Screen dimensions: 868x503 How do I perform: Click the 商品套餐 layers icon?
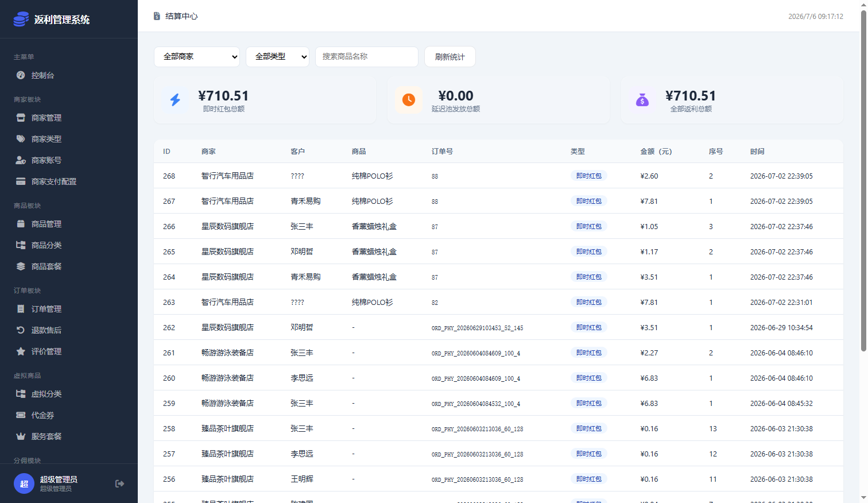point(21,266)
